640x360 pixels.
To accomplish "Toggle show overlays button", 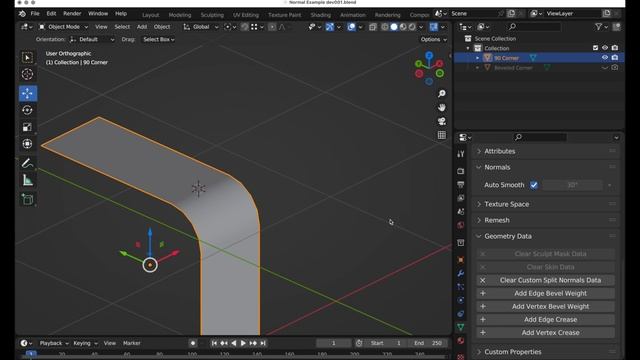I will click(x=351, y=27).
